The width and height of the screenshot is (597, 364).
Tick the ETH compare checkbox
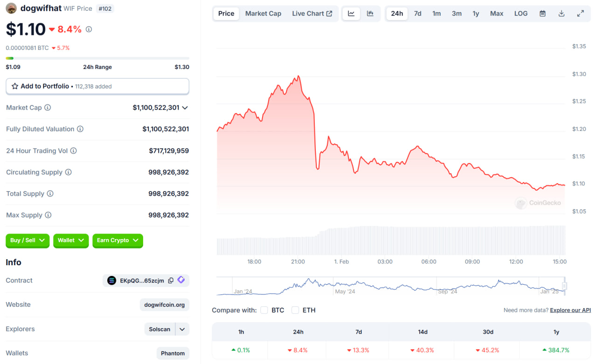coord(295,310)
